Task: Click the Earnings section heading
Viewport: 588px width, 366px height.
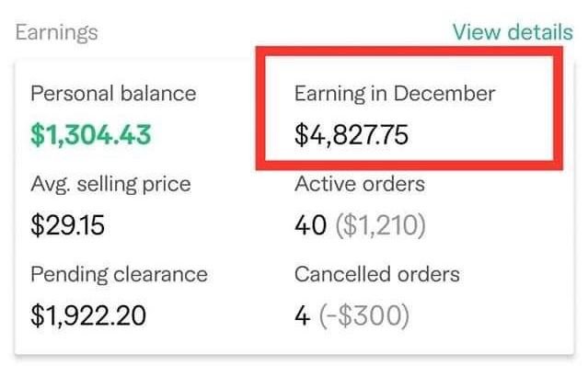Action: (57, 33)
